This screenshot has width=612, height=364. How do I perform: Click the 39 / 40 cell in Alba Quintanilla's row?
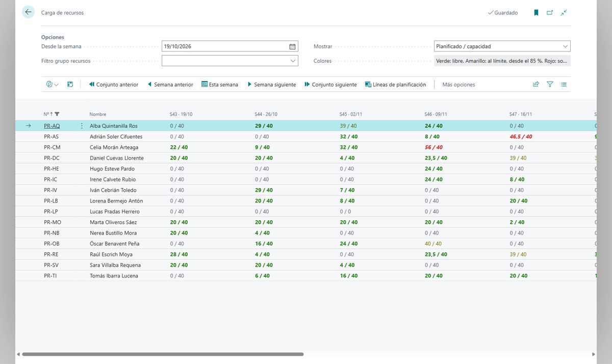coord(348,126)
